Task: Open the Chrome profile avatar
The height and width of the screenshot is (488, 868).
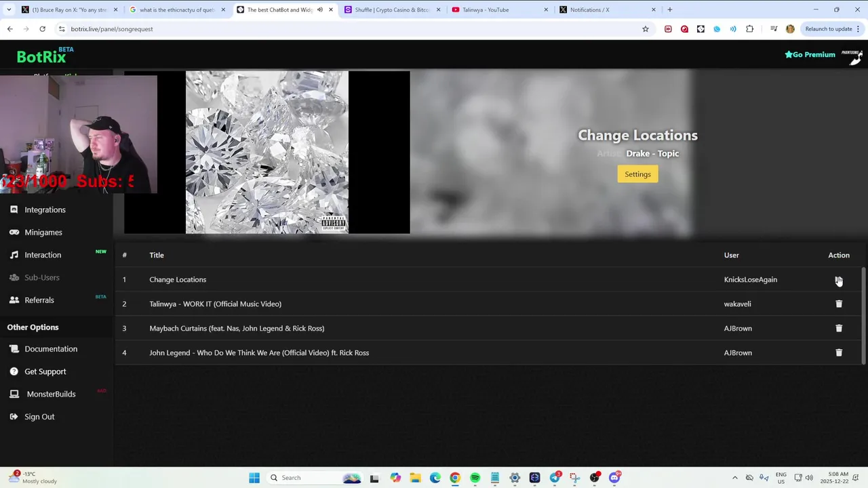Action: pyautogui.click(x=790, y=28)
